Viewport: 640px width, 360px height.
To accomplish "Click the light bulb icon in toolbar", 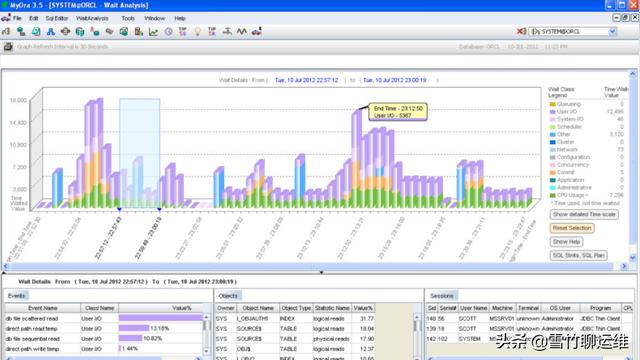I will point(198,31).
